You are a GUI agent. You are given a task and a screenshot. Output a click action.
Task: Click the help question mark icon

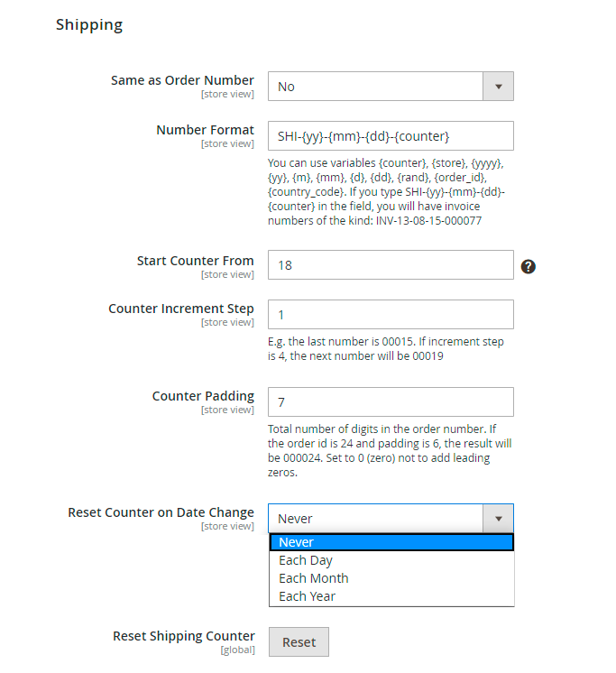pyautogui.click(x=529, y=266)
